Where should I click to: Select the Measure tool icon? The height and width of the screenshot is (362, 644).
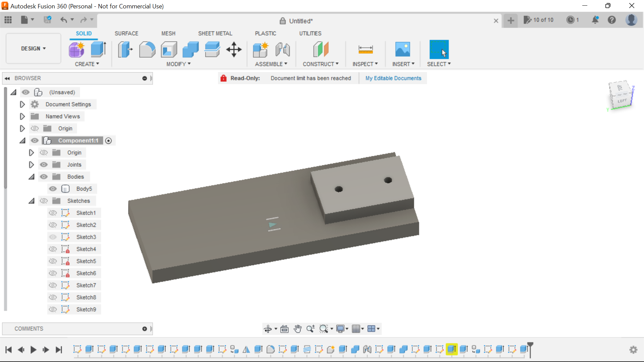[x=365, y=50]
